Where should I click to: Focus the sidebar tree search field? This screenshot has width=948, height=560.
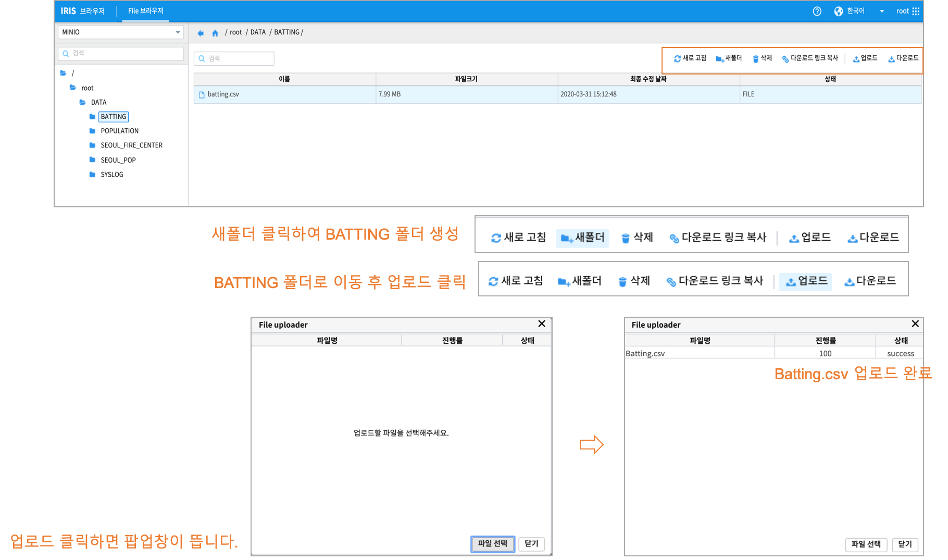click(121, 53)
